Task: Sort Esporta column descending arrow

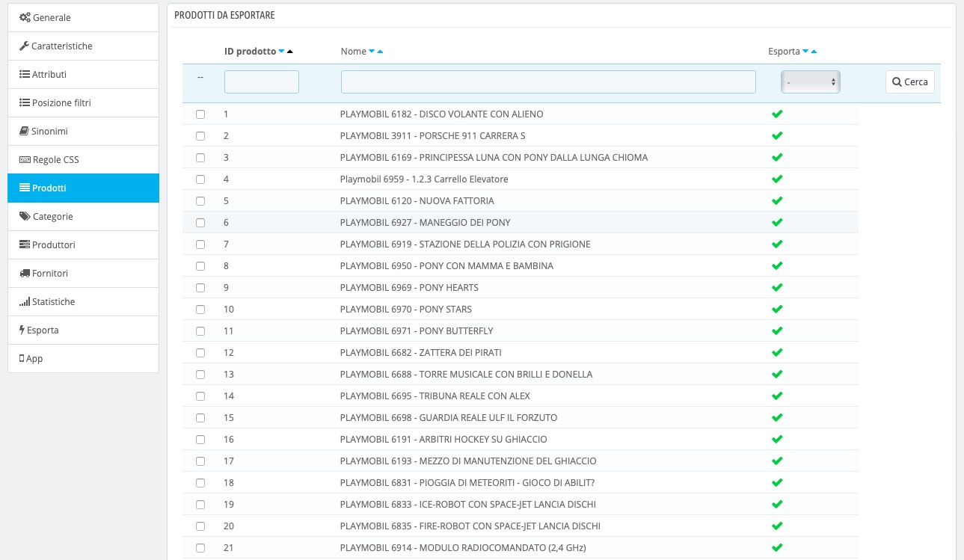Action: click(x=805, y=52)
